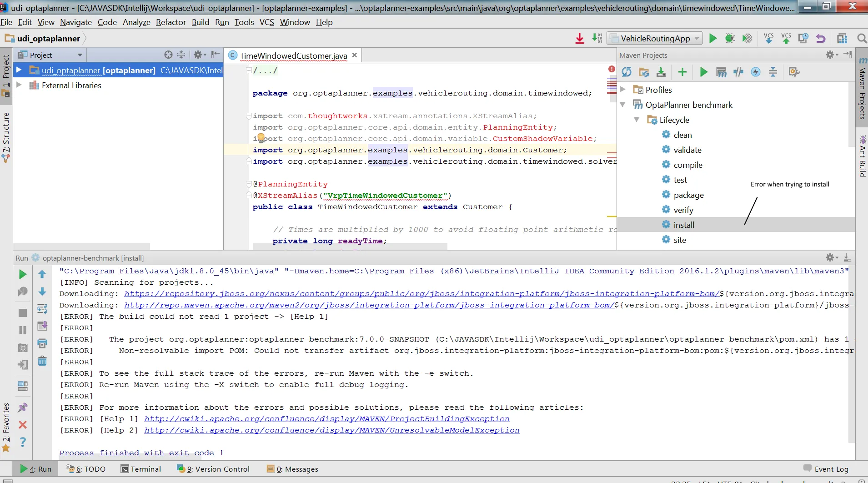Close Run tab with red X
The width and height of the screenshot is (868, 483).
point(23,425)
